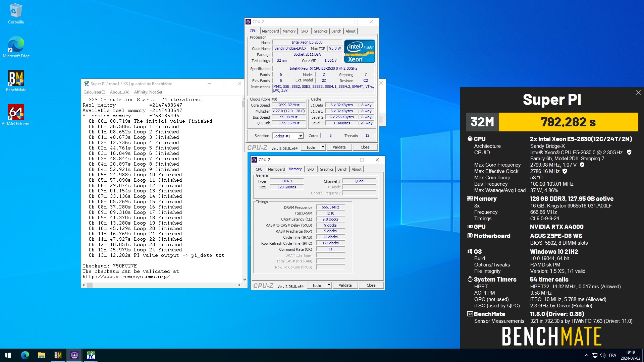The image size is (644, 362).
Task: Click the FRA input language indicator
Action: coord(612,355)
